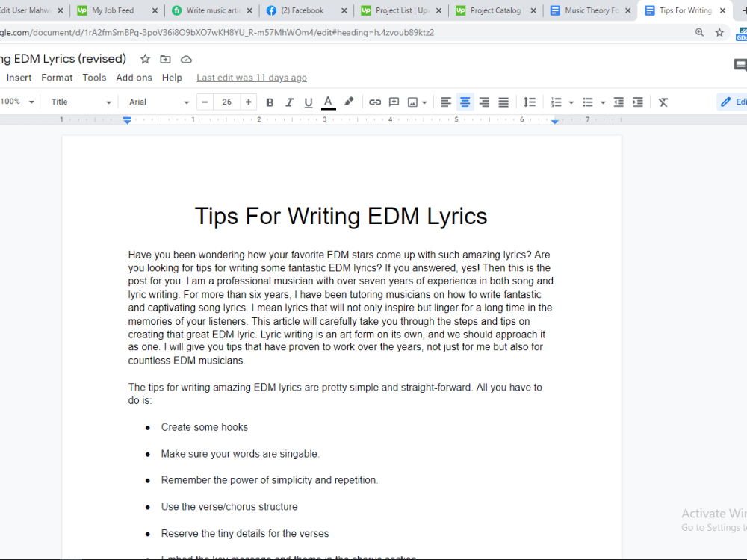Close the My Job Feed tab
The width and height of the screenshot is (747, 560).
(x=155, y=10)
